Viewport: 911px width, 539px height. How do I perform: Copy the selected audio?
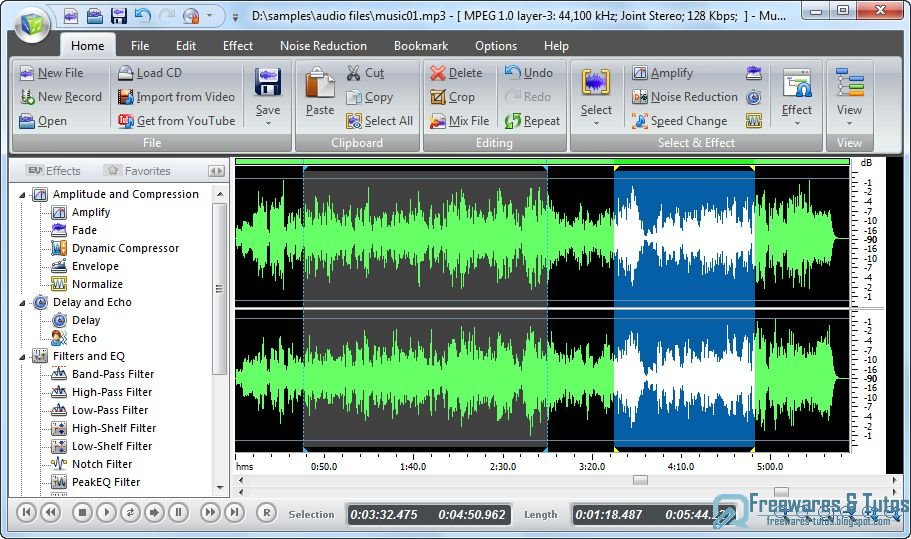(x=370, y=97)
